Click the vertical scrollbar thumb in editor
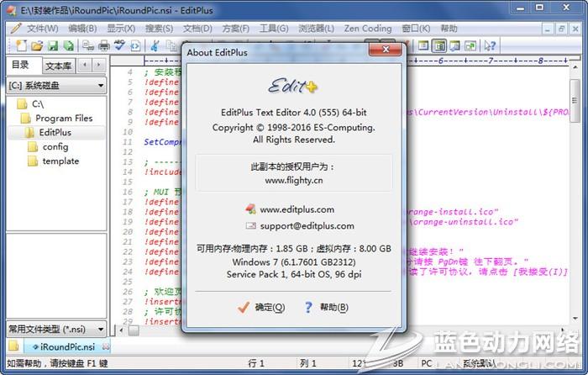The height and width of the screenshot is (375, 588). pyautogui.click(x=575, y=100)
